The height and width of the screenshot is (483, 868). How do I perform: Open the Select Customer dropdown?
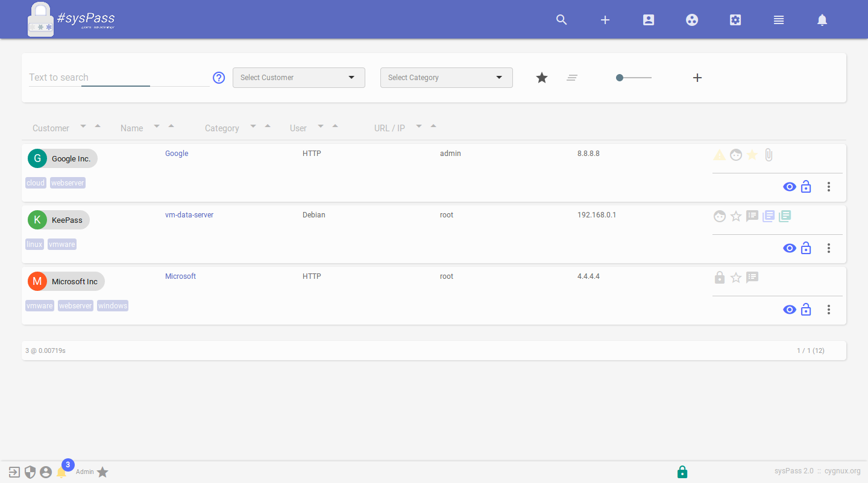(299, 78)
